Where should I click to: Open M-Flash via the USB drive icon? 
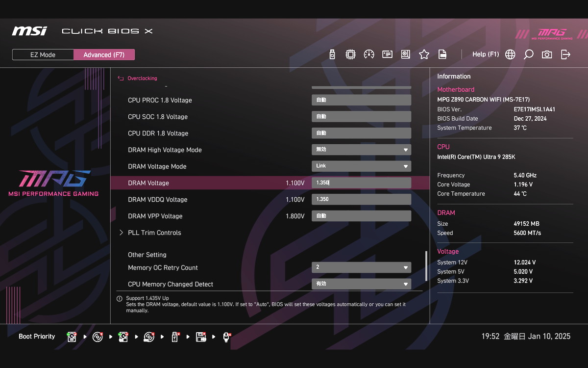(x=332, y=54)
